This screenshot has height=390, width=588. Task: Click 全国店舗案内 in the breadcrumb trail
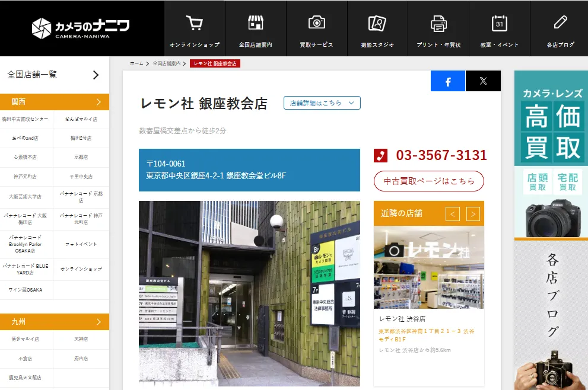click(167, 63)
